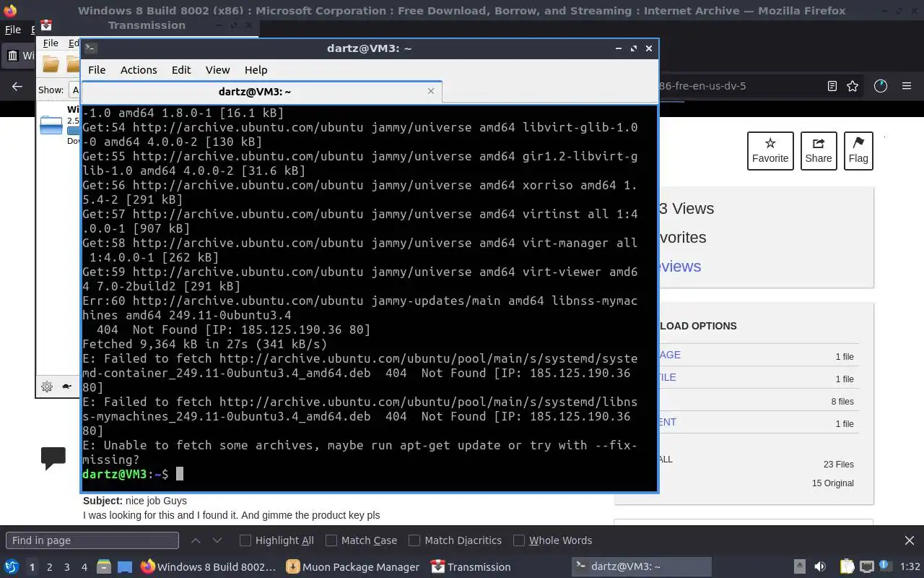Click the clipboard tray icon
Image resolution: width=924 pixels, height=578 pixels.
(x=847, y=567)
